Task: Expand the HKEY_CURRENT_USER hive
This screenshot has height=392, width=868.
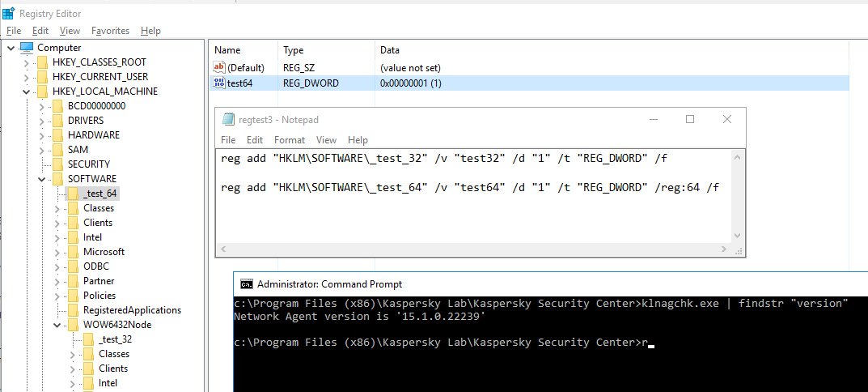Action: click(x=27, y=77)
